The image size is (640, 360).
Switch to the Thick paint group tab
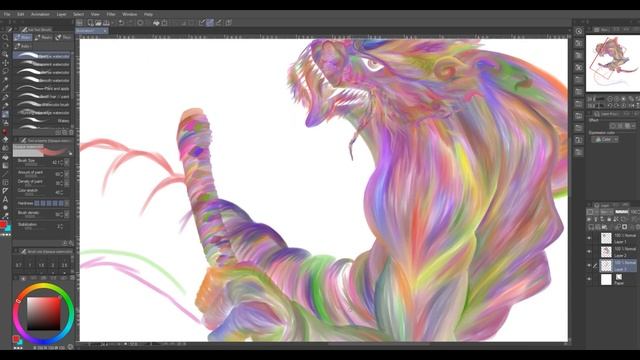pyautogui.click(x=63, y=38)
